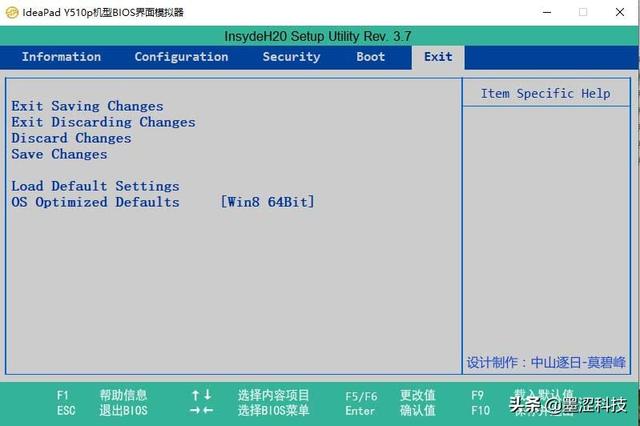This screenshot has width=640, height=426.
Task: Click the 确认值 label
Action: [x=418, y=410]
